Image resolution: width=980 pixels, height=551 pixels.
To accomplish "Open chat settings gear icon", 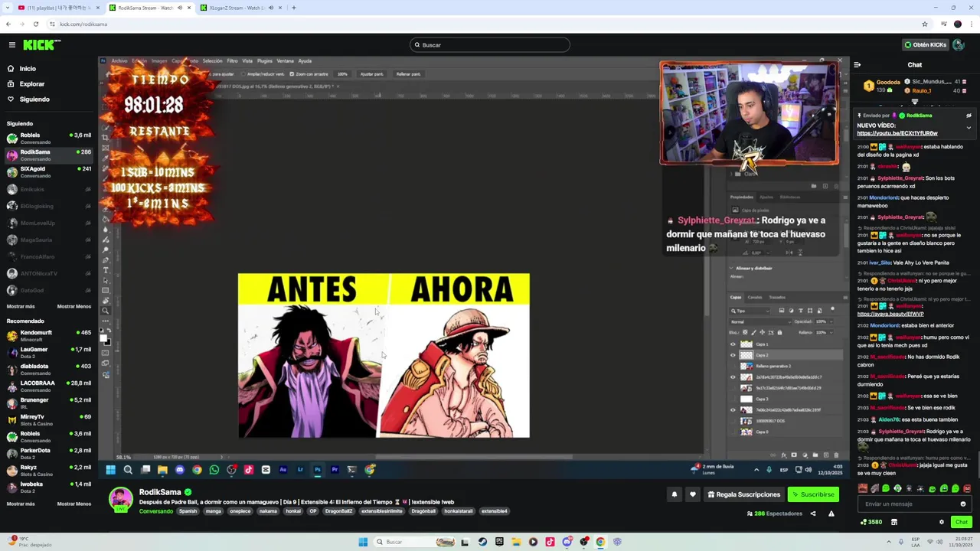I will pos(942,522).
